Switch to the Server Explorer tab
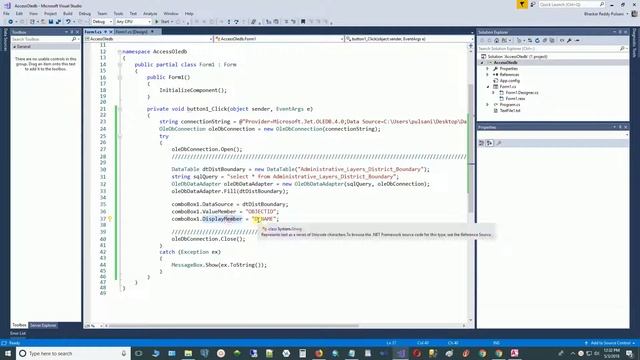 click(43, 325)
